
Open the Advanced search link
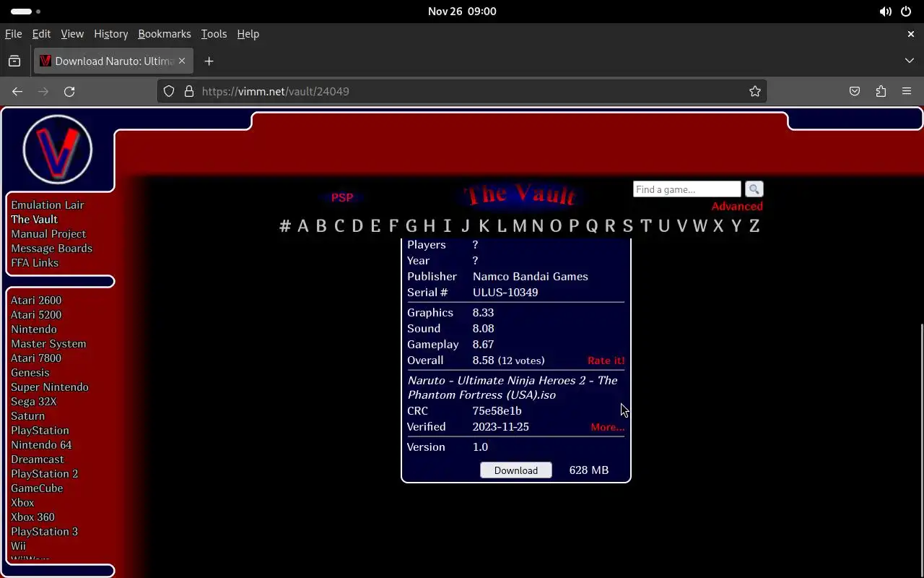point(737,207)
